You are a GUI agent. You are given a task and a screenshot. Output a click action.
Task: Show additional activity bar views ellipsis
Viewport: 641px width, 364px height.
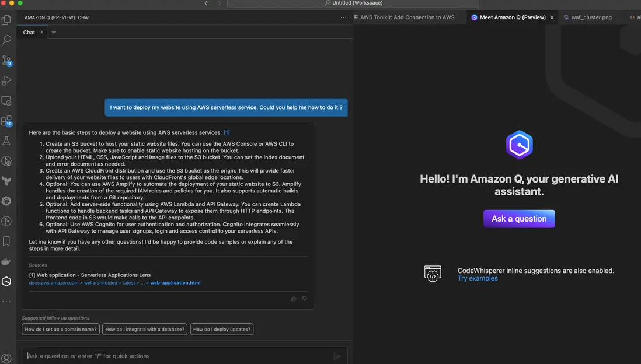(x=6, y=302)
